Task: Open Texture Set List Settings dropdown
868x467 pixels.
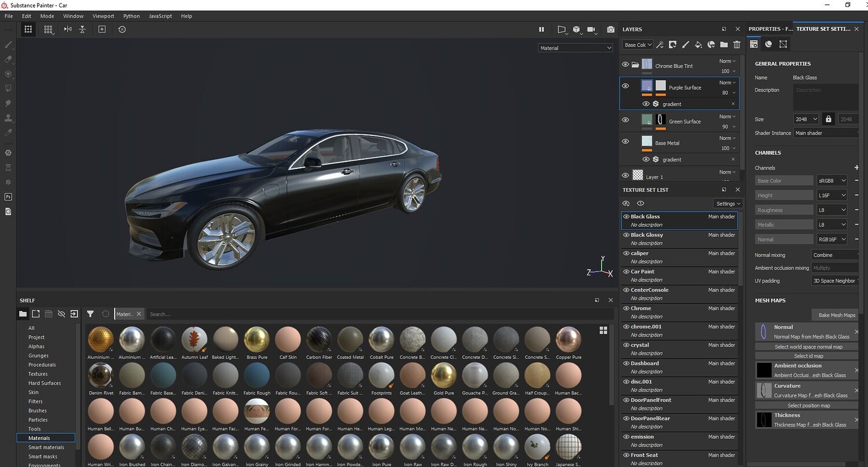Action: (728, 204)
